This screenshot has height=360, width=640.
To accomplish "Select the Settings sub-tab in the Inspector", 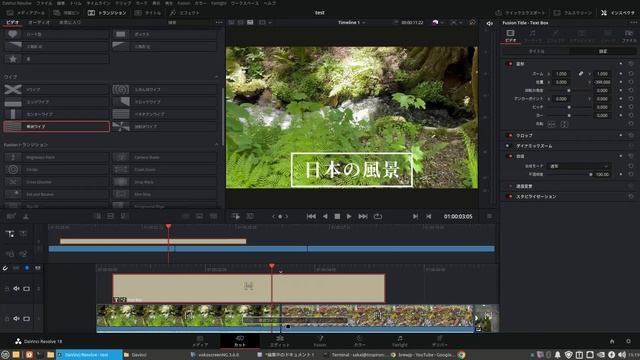I will pos(603,51).
